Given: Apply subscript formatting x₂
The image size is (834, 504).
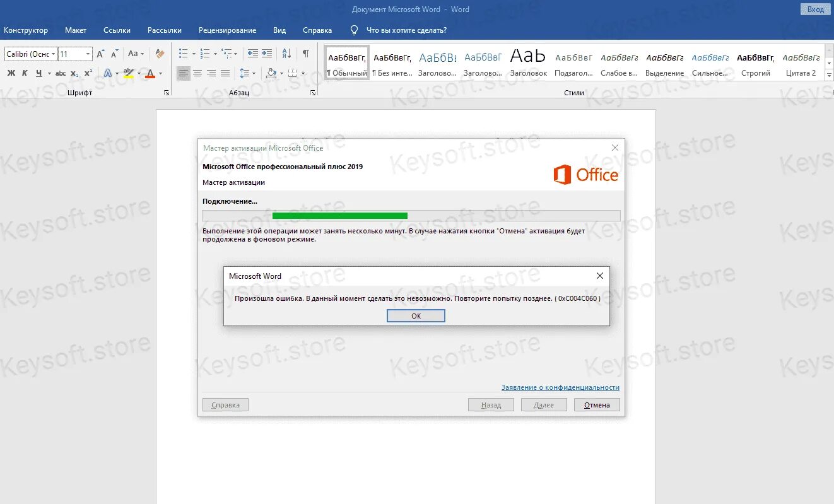Looking at the screenshot, I should [x=74, y=73].
